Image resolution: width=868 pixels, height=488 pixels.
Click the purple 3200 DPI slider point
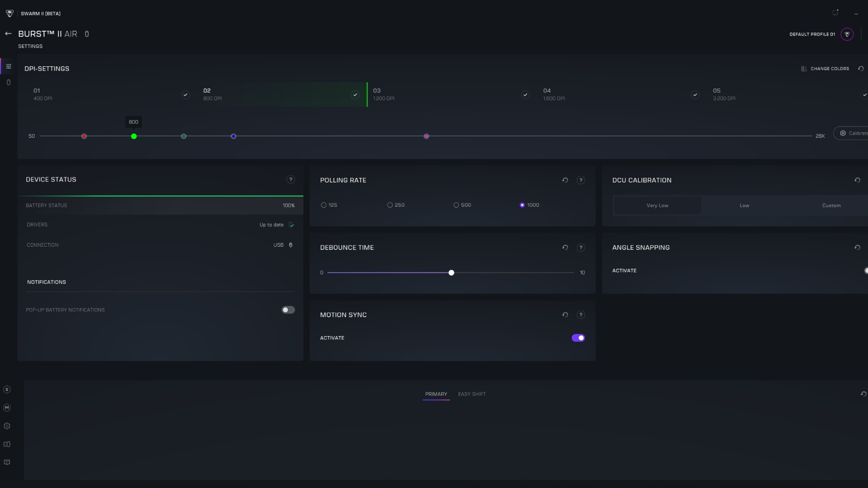click(x=426, y=136)
